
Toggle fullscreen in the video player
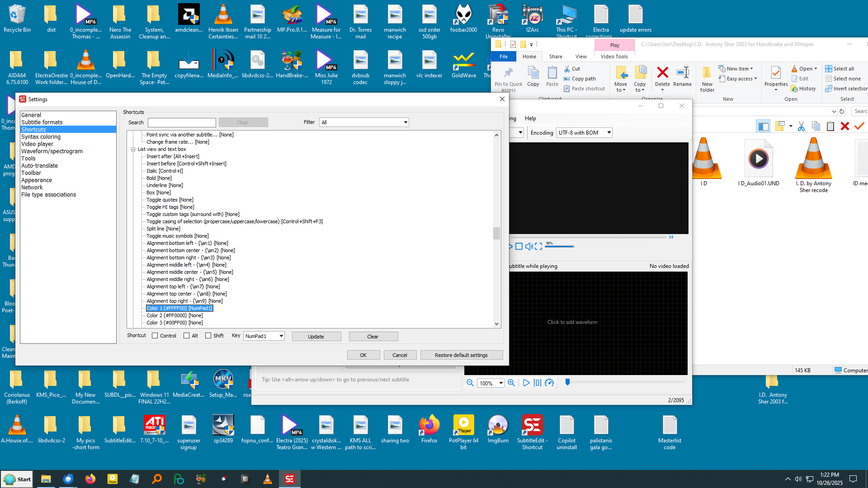point(538,246)
